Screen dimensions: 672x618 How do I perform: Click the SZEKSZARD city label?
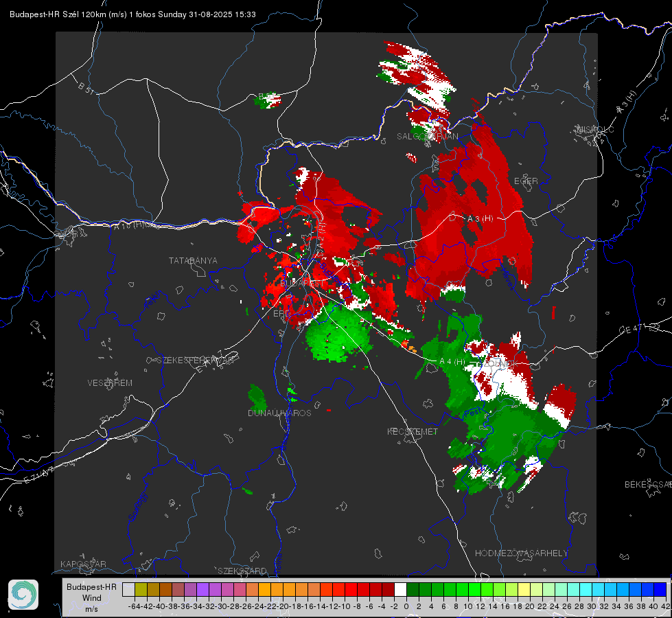[242, 571]
